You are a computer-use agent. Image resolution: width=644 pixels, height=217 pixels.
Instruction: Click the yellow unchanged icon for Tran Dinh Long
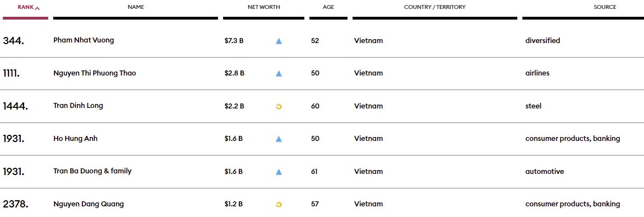pos(279,107)
